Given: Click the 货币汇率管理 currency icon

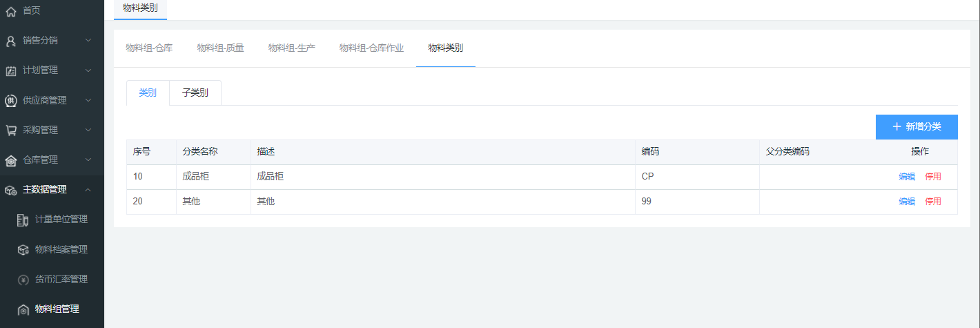Looking at the screenshot, I should [x=23, y=280].
